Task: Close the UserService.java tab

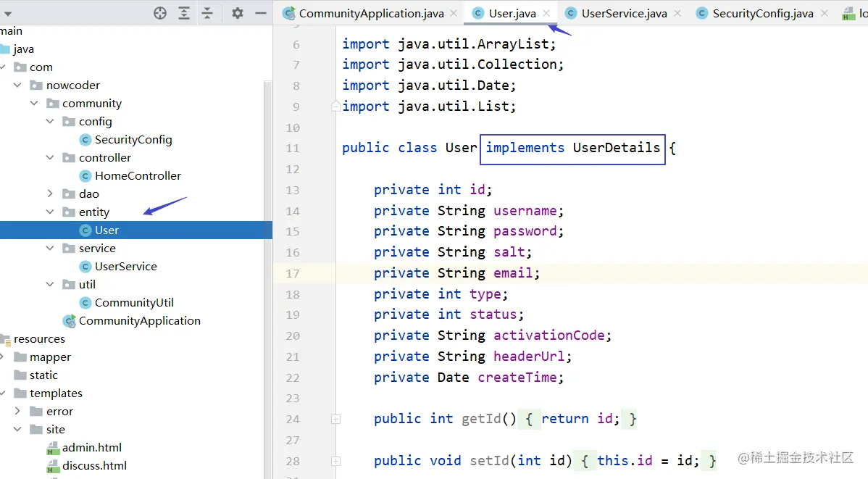Action: pyautogui.click(x=677, y=13)
